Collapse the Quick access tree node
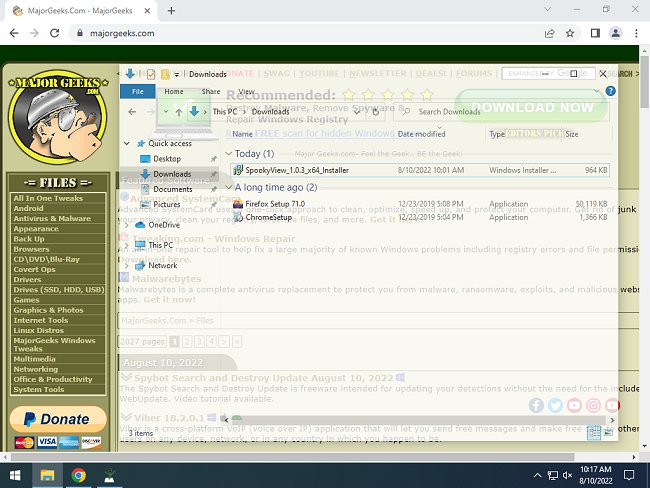 pyautogui.click(x=126, y=143)
